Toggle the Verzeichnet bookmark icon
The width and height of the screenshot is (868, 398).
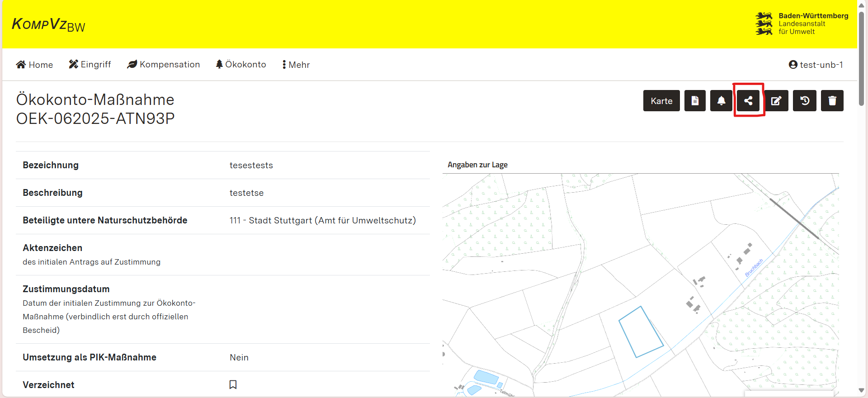coord(233,384)
